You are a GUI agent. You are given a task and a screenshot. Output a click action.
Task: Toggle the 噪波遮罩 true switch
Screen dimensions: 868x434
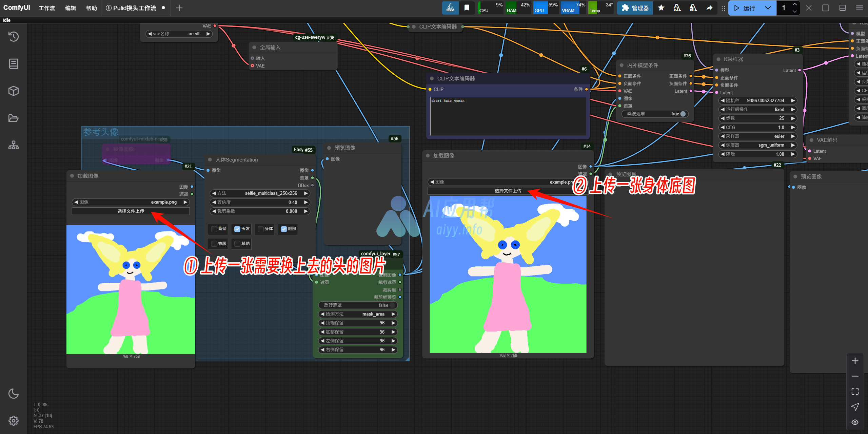pos(683,114)
